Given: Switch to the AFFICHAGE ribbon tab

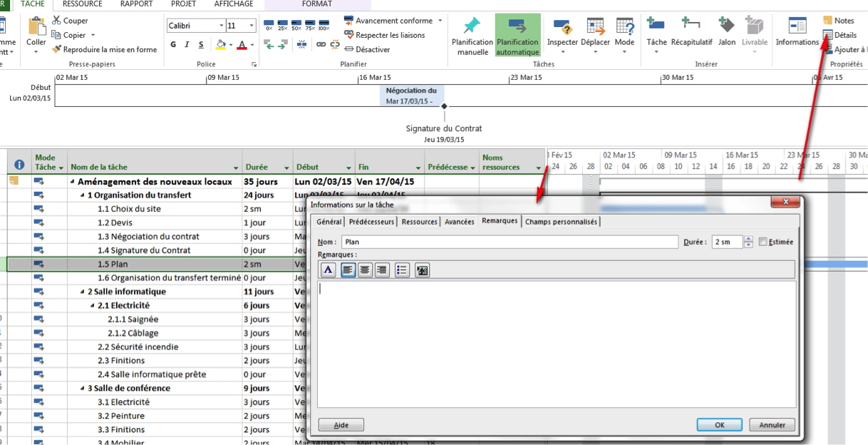Looking at the screenshot, I should click(x=234, y=4).
